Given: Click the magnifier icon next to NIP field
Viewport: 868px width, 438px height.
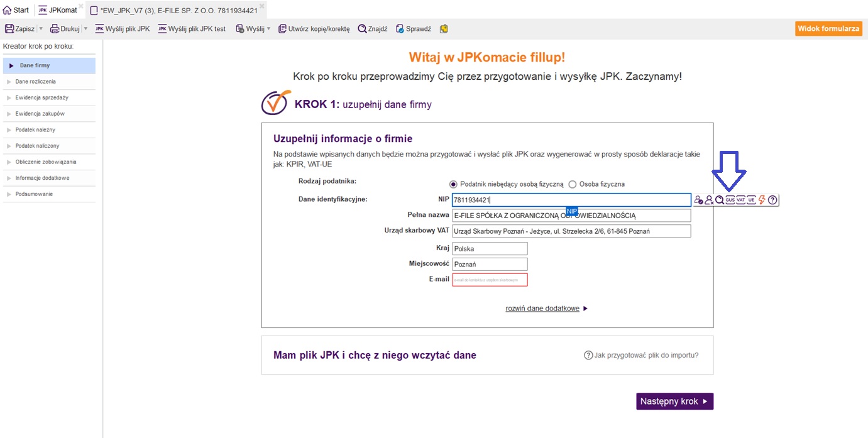Looking at the screenshot, I should click(720, 200).
